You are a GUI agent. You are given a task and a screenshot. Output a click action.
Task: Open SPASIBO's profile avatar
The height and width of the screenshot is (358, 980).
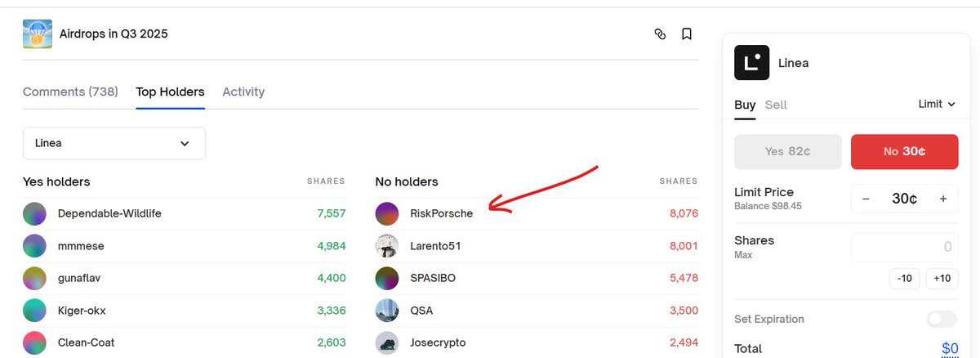tap(387, 278)
